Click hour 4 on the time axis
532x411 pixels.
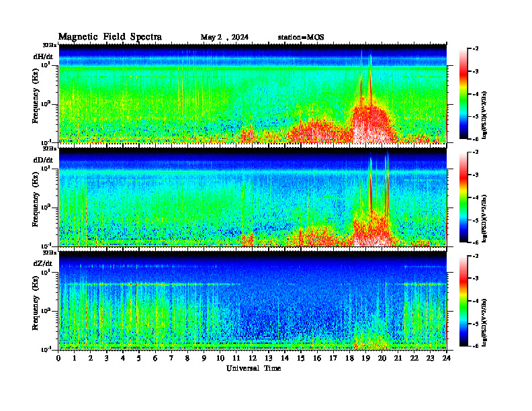pyautogui.click(x=123, y=359)
